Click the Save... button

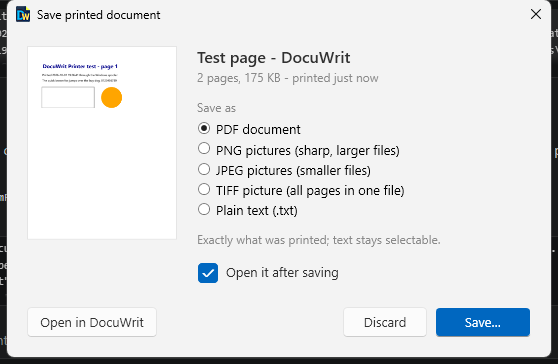point(483,322)
